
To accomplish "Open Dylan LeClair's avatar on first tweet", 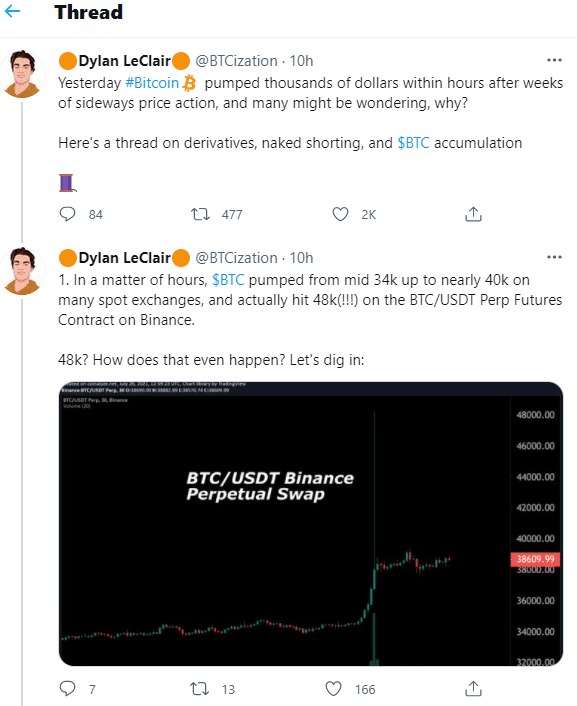I will [x=22, y=74].
